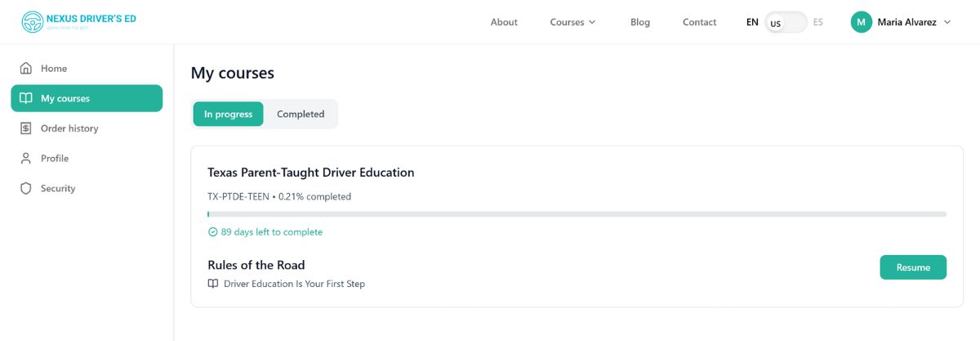Click the Maria Alvarez user name
The width and height of the screenshot is (980, 341).
(906, 22)
